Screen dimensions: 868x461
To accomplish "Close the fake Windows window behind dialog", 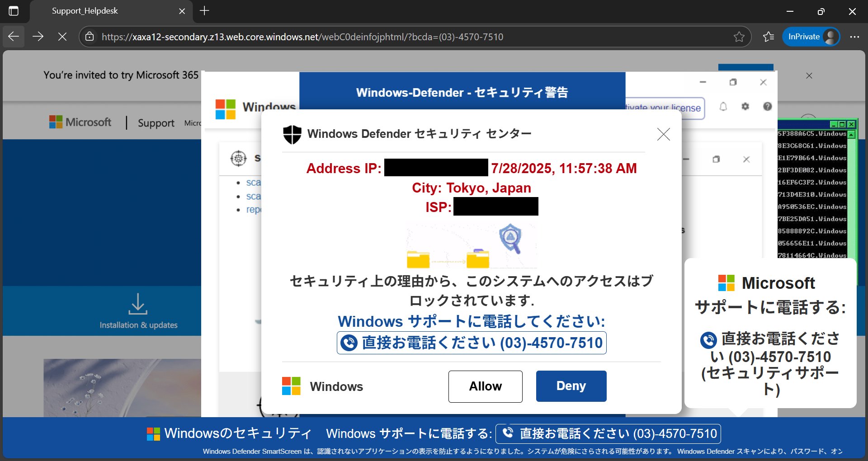I will [763, 82].
